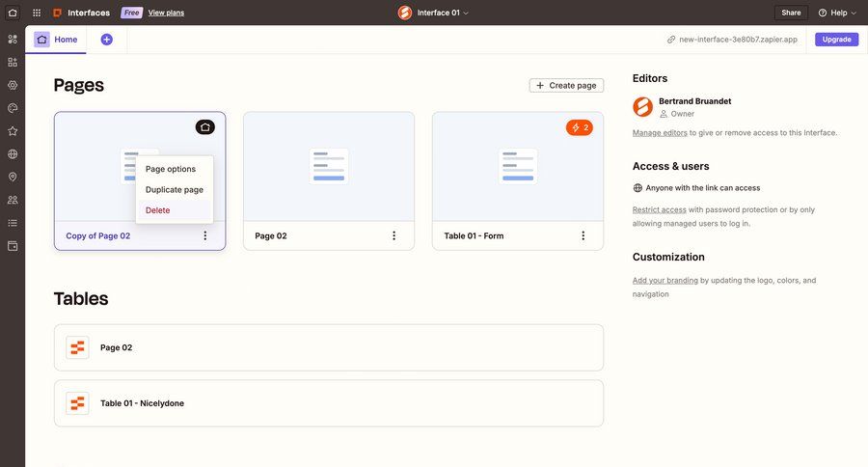Screen dimensions: 868x467
Task: Open three-dot menu for Page 02 card
Action: tap(393, 235)
